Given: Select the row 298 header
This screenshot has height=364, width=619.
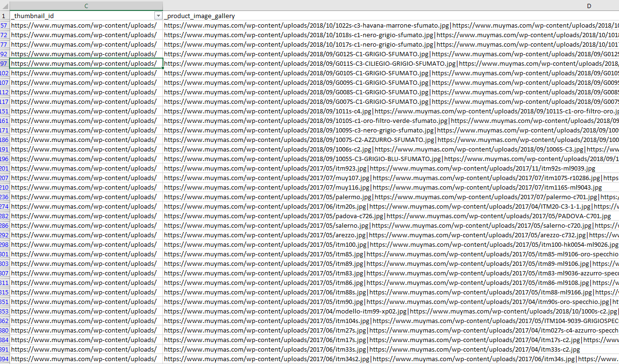Looking at the screenshot, I should click(5, 244).
